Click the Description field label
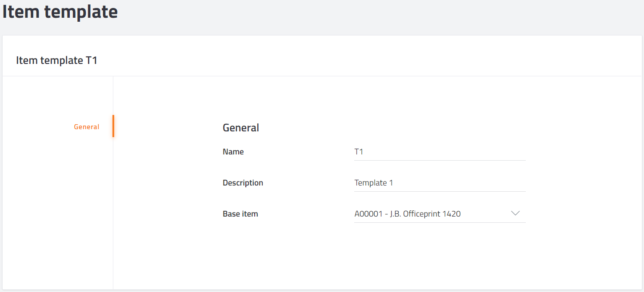Image resolution: width=644 pixels, height=292 pixels. click(243, 183)
